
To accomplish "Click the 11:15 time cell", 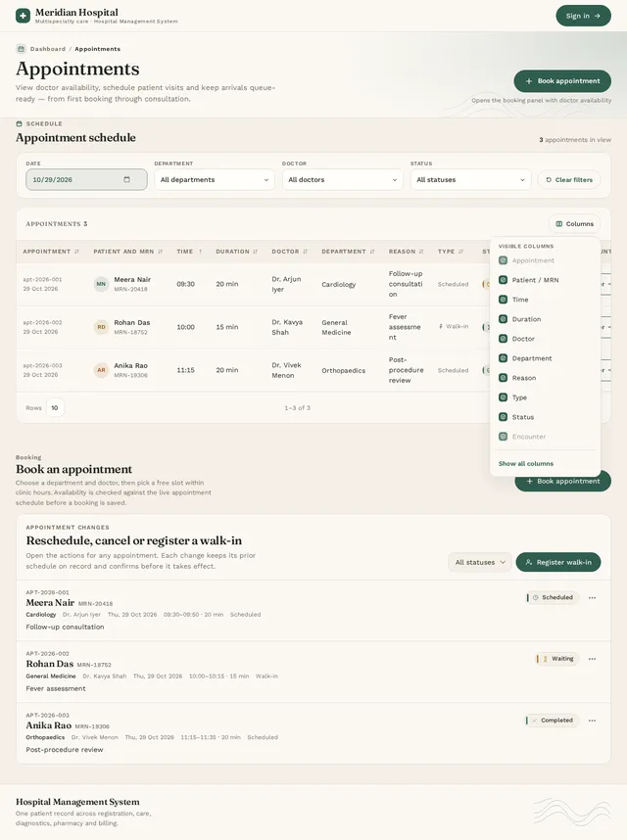I will pos(185,370).
